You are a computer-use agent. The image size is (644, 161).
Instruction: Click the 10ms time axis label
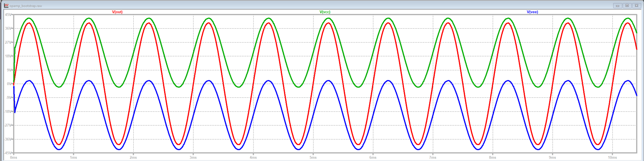pos(612,158)
